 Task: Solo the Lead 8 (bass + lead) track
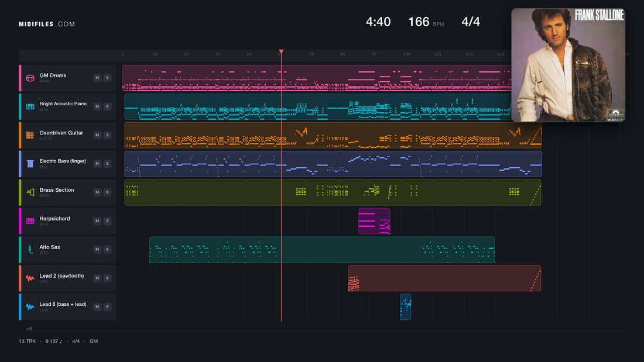(107, 306)
